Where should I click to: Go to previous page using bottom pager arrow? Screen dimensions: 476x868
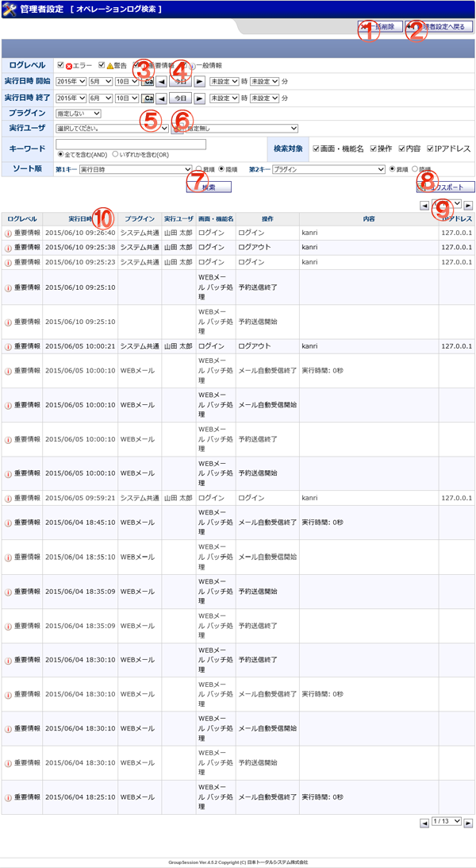pyautogui.click(x=424, y=824)
